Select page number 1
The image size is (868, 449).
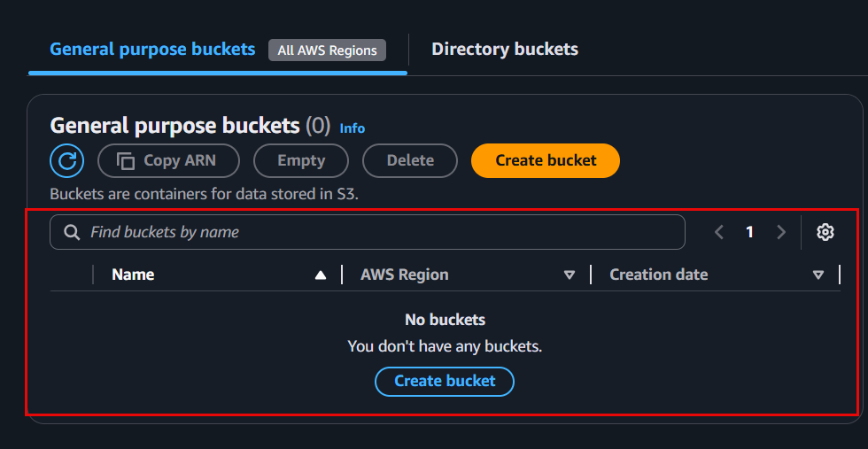[x=749, y=232]
